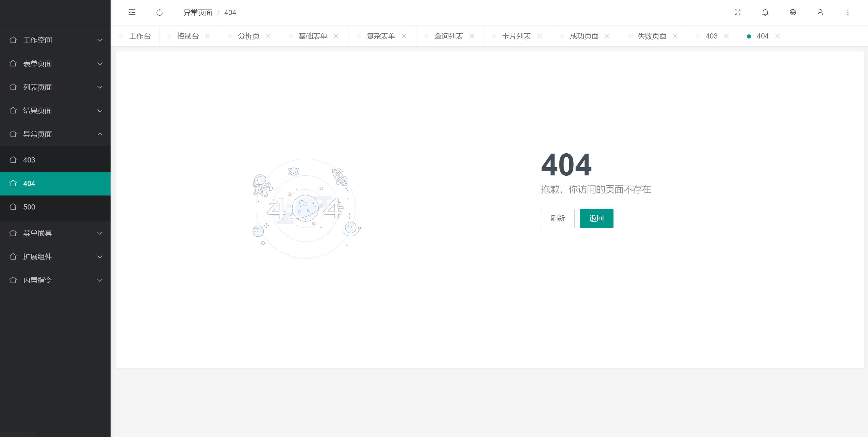Viewport: 868px width, 437px height.
Task: Enter fullscreen with the expand icon
Action: pos(738,13)
